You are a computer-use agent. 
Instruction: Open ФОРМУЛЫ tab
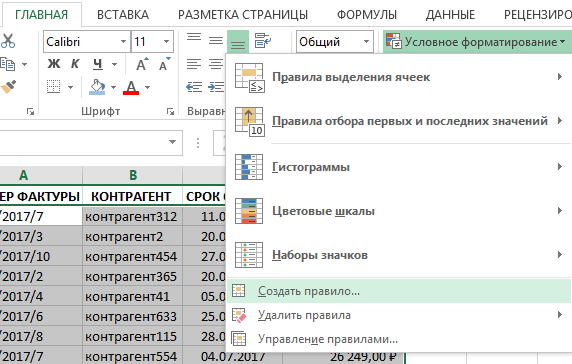367,15
